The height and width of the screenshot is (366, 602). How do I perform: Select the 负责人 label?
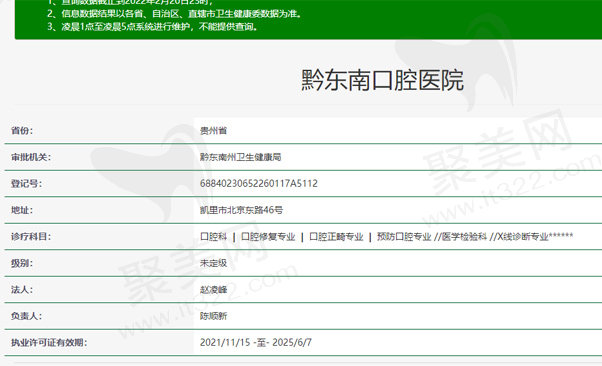pos(26,316)
